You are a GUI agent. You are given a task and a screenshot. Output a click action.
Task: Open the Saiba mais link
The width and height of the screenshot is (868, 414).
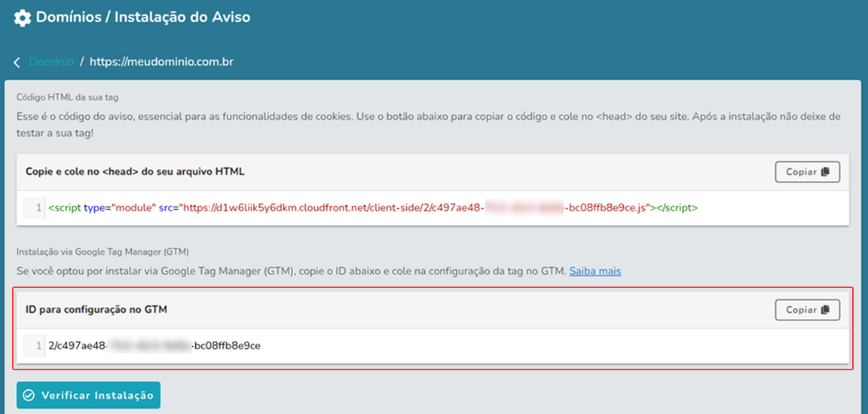pos(594,271)
